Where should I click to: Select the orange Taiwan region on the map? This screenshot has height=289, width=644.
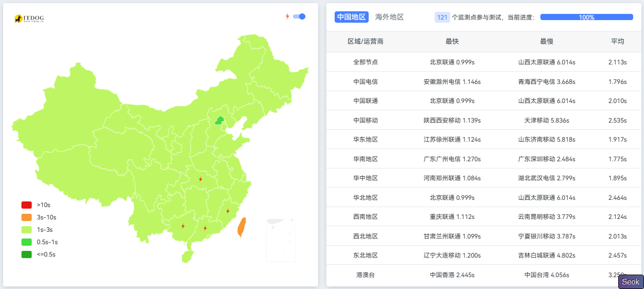click(241, 227)
